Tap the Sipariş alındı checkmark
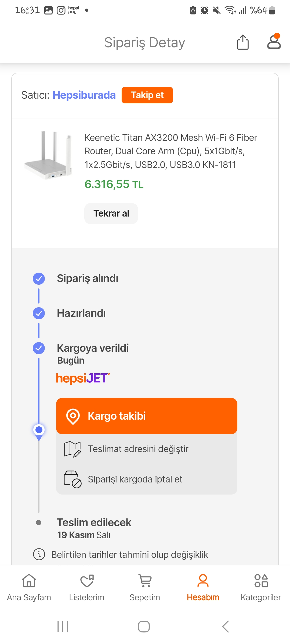Viewport: 290px width, 644px height. tap(39, 279)
